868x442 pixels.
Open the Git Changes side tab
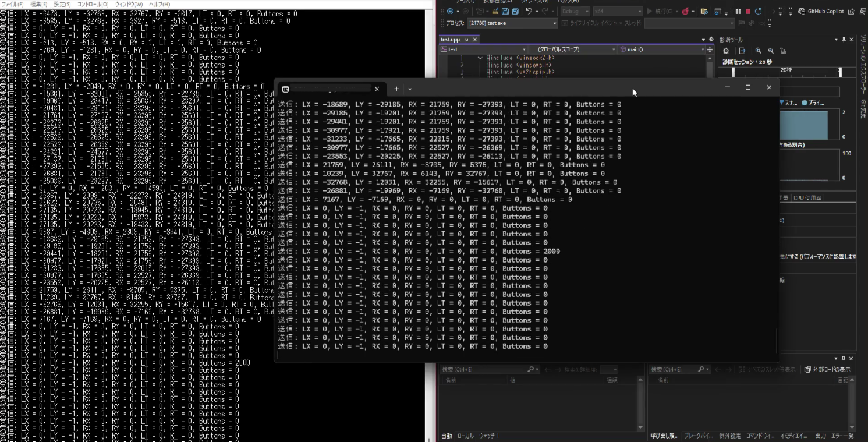[863, 108]
